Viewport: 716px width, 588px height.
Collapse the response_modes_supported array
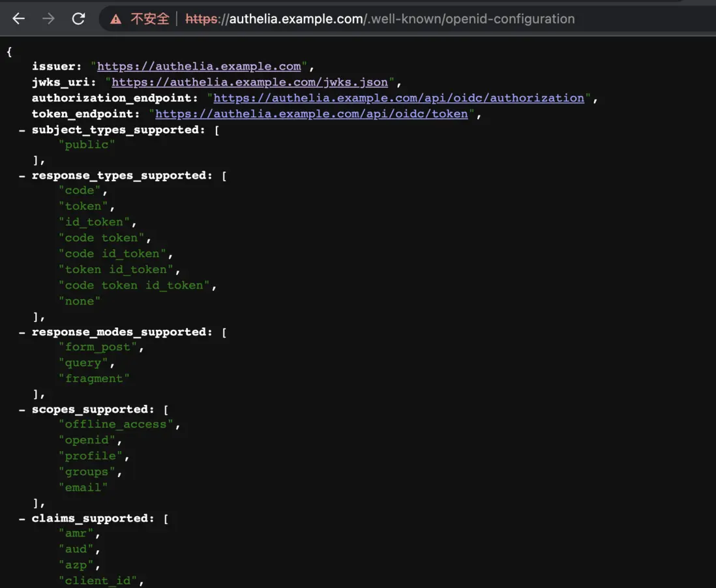(x=22, y=332)
